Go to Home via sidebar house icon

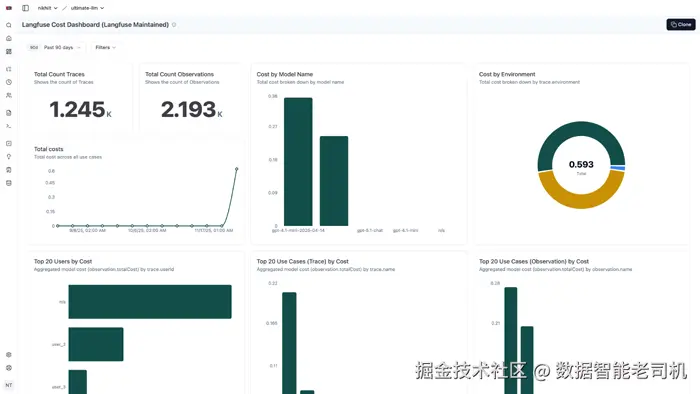coord(8,38)
